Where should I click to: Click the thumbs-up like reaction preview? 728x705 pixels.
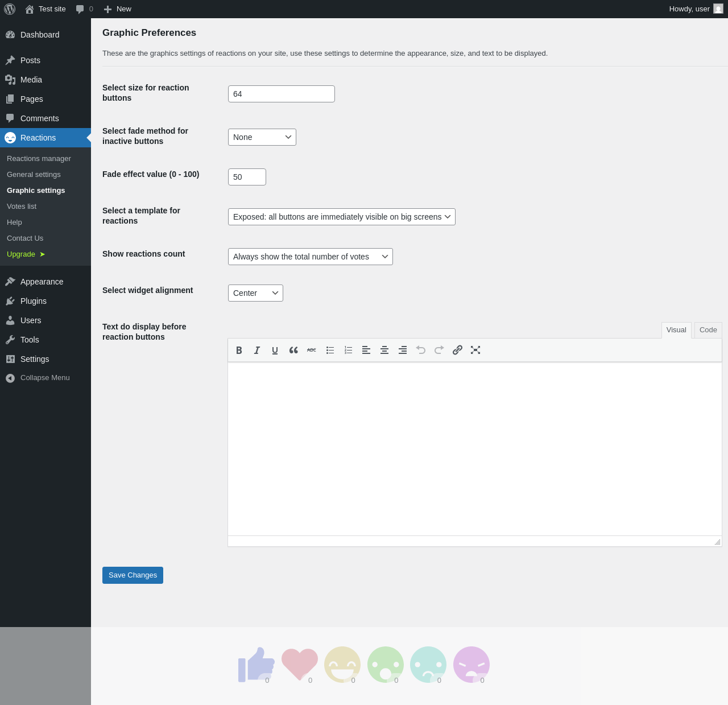point(256,665)
